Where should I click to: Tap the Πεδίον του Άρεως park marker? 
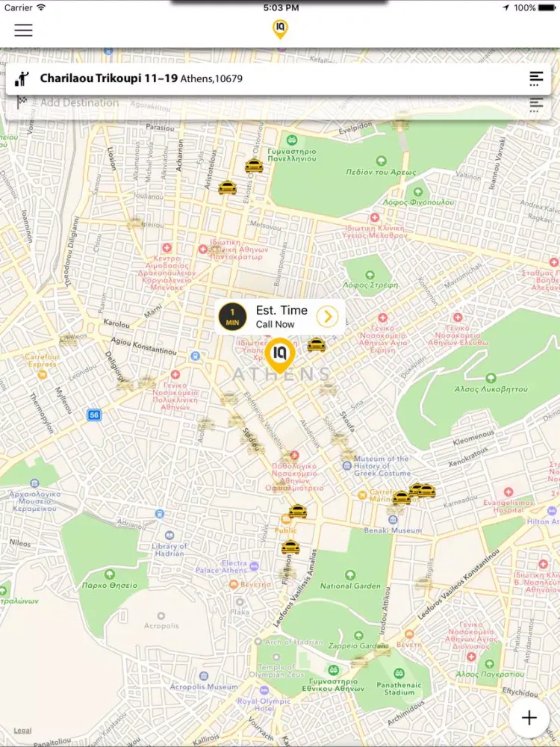click(381, 161)
